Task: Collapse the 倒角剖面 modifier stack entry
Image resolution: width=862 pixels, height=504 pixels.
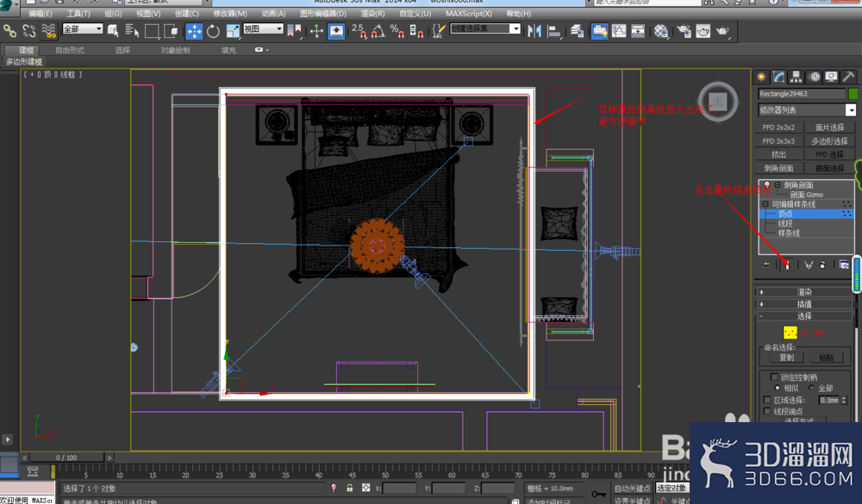Action: (x=778, y=184)
